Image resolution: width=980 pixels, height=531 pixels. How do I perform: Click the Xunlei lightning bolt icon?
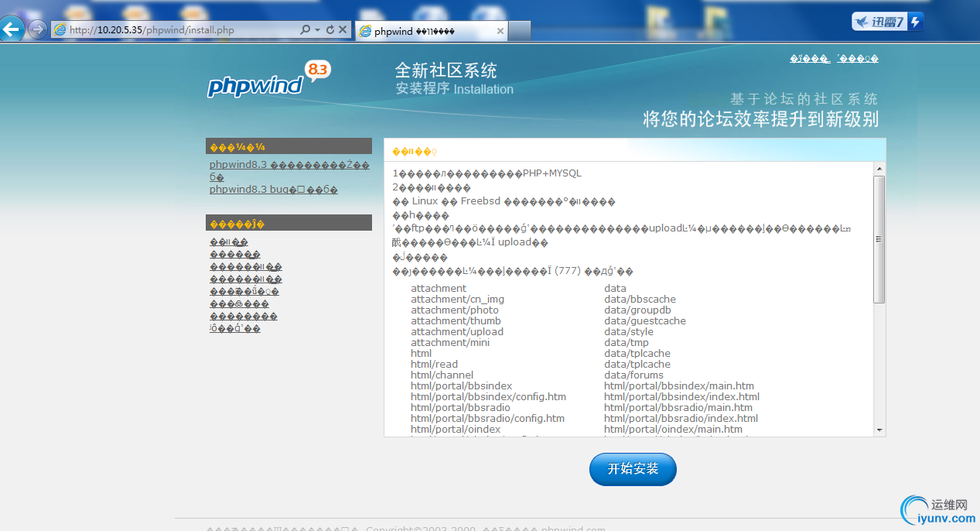(916, 22)
